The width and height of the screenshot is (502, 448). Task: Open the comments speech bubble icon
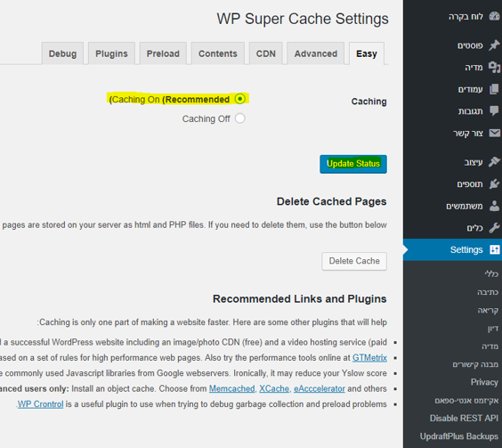click(494, 110)
